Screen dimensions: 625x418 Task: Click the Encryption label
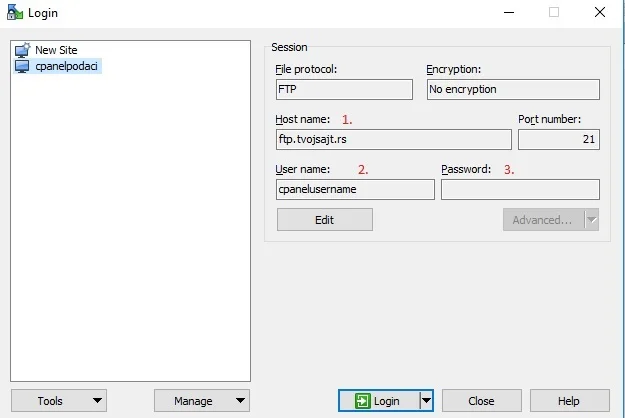[x=454, y=69]
